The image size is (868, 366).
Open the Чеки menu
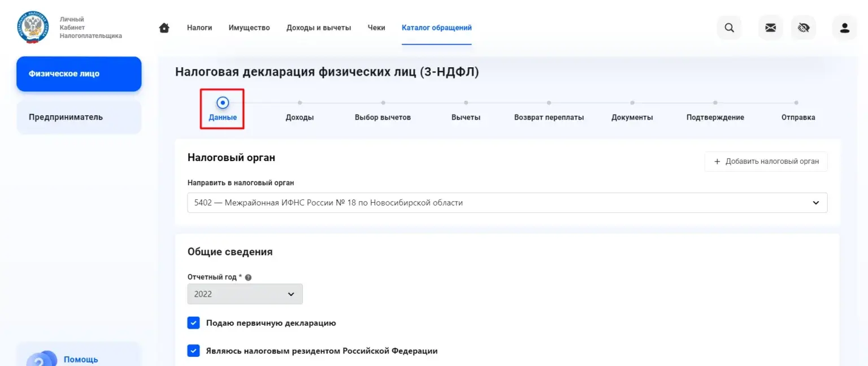(376, 28)
